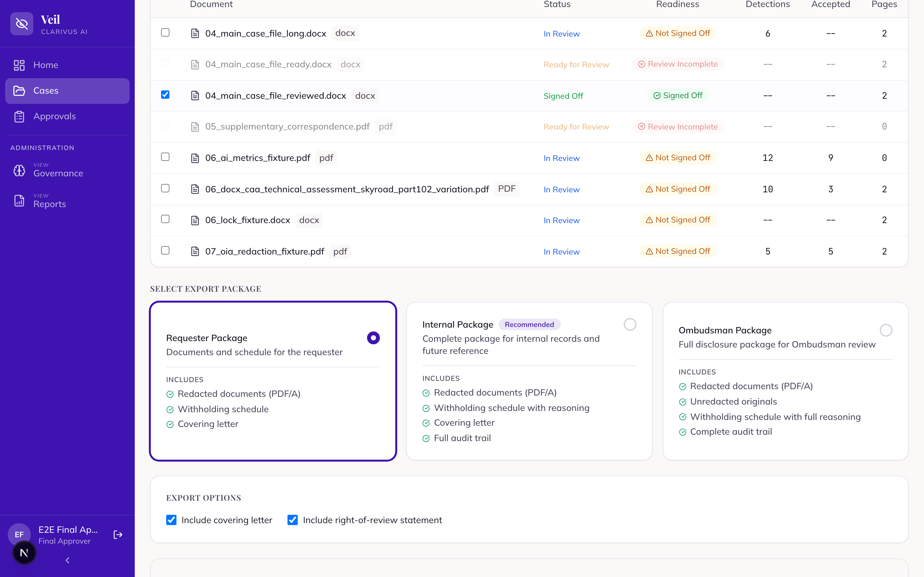
Task: Uncheck 04_main_case_file_reviewed.docx checkbox
Action: click(x=165, y=95)
